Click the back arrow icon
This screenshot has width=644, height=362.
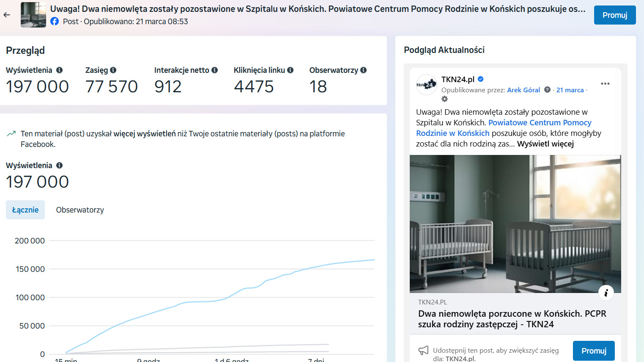coord(7,15)
